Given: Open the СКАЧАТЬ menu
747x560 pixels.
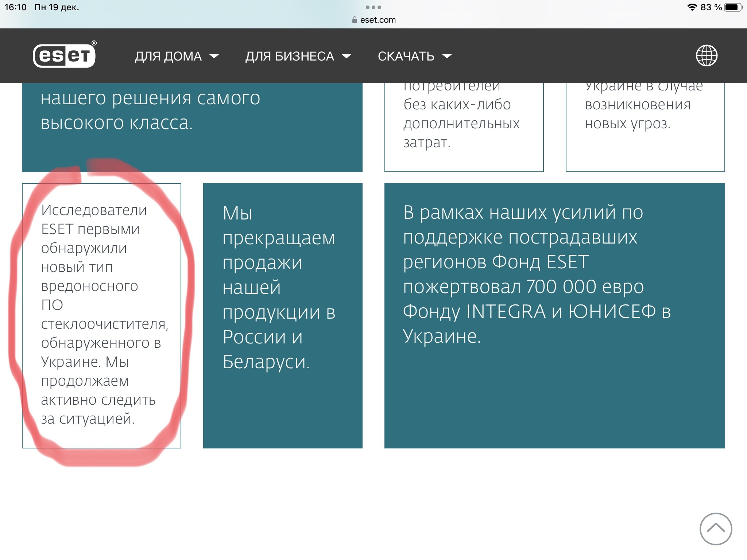Looking at the screenshot, I should [406, 56].
